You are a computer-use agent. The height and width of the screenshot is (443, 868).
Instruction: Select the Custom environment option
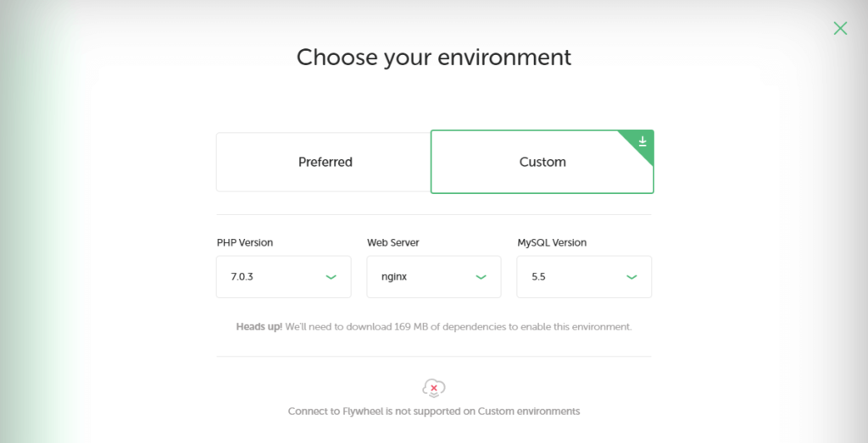tap(542, 162)
